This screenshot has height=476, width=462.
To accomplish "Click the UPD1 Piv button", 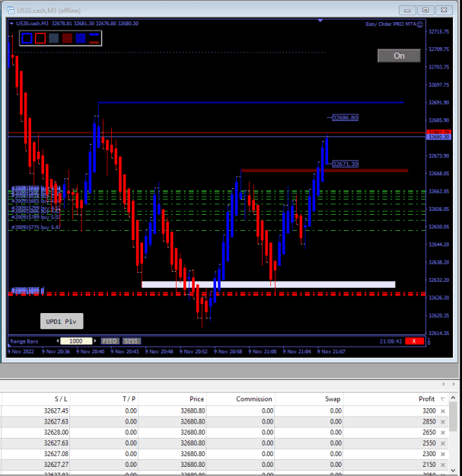I will (62, 321).
